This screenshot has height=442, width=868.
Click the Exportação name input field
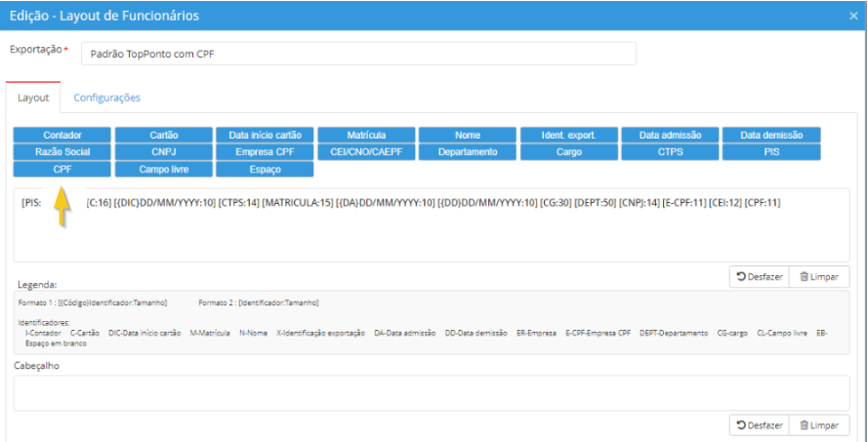pyautogui.click(x=357, y=54)
